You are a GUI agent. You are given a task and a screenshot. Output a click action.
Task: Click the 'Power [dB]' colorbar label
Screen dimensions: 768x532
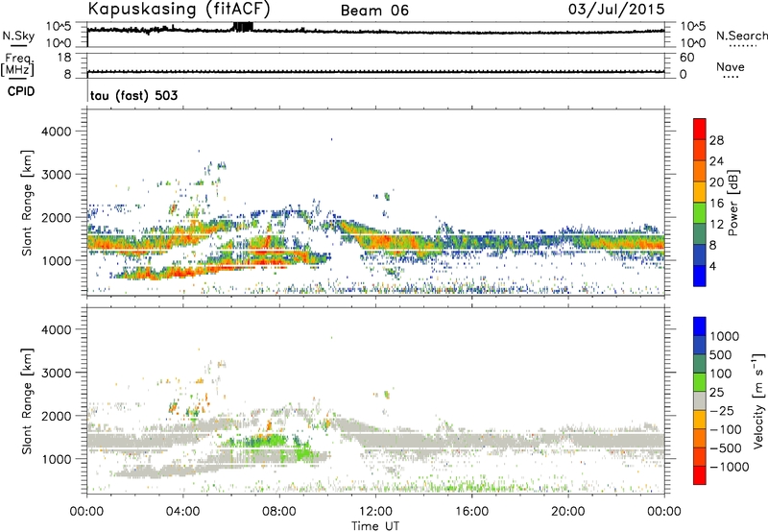coord(733,203)
